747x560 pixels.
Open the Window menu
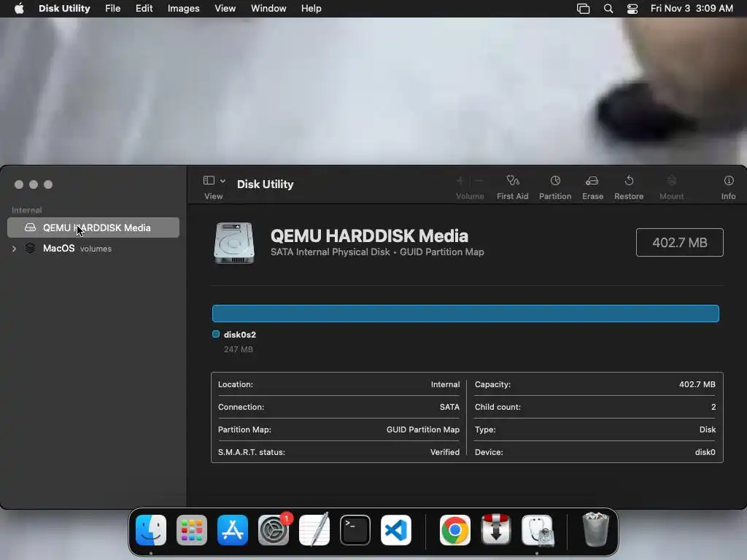268,9
